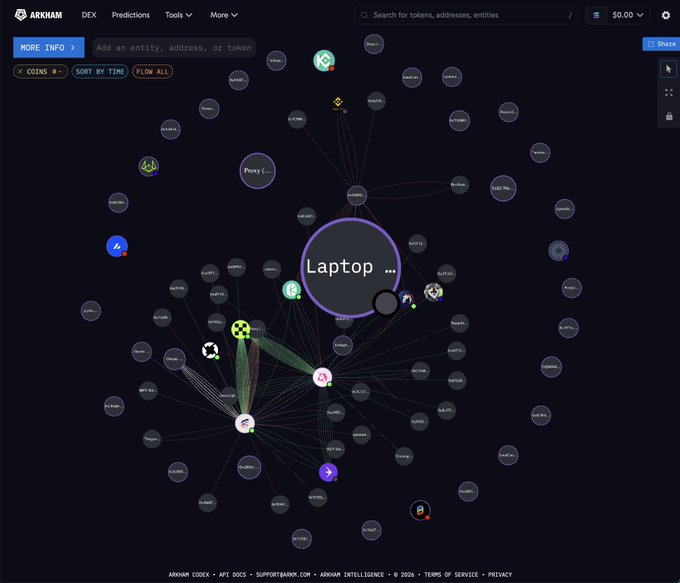680x583 pixels.
Task: Click the fit-to-screen expand icon
Action: (x=669, y=92)
